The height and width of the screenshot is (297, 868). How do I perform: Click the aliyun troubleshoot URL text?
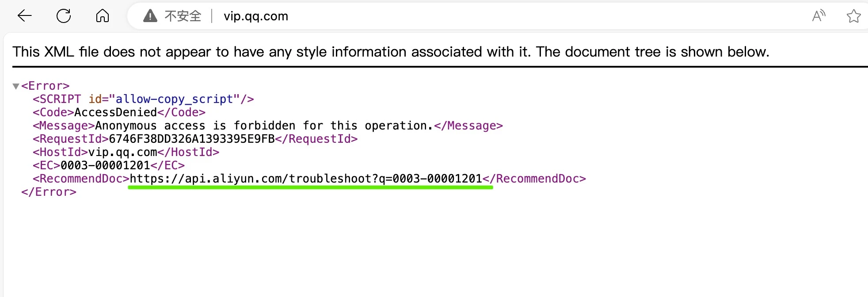305,179
